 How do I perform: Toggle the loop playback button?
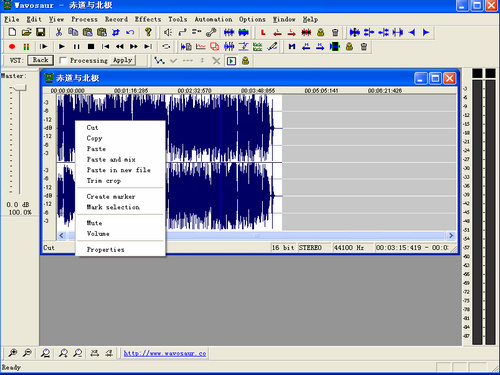click(x=166, y=47)
